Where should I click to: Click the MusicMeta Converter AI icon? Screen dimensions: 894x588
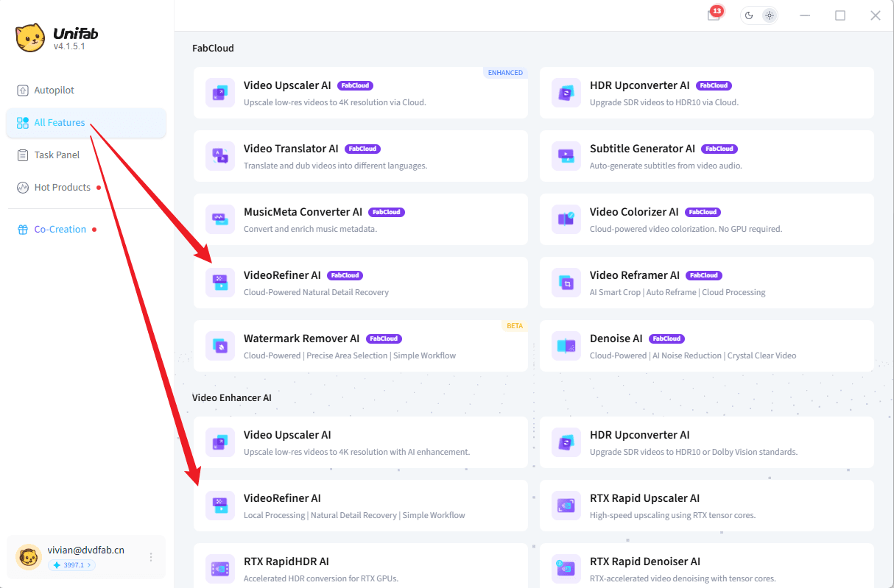click(220, 219)
